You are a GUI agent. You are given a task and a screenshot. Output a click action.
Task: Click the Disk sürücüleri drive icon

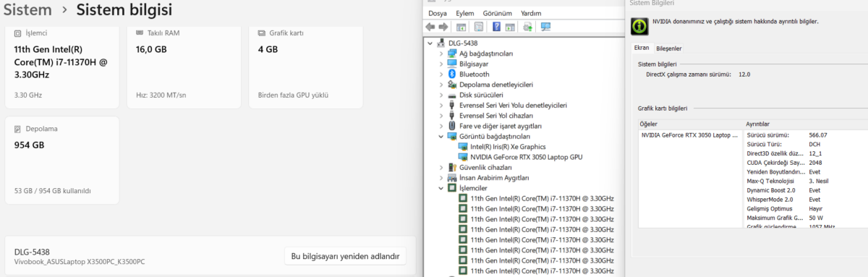click(x=452, y=95)
